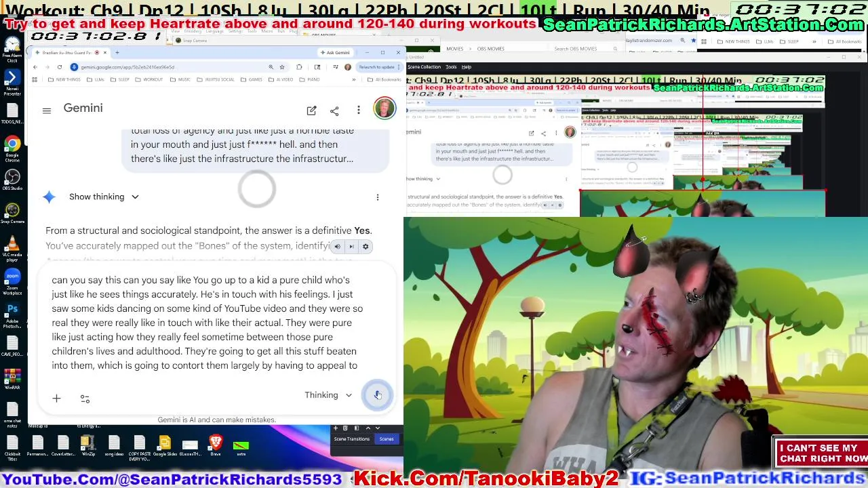
Task: Click the Gemini sparkle icon next to Show thinking
Action: click(49, 197)
